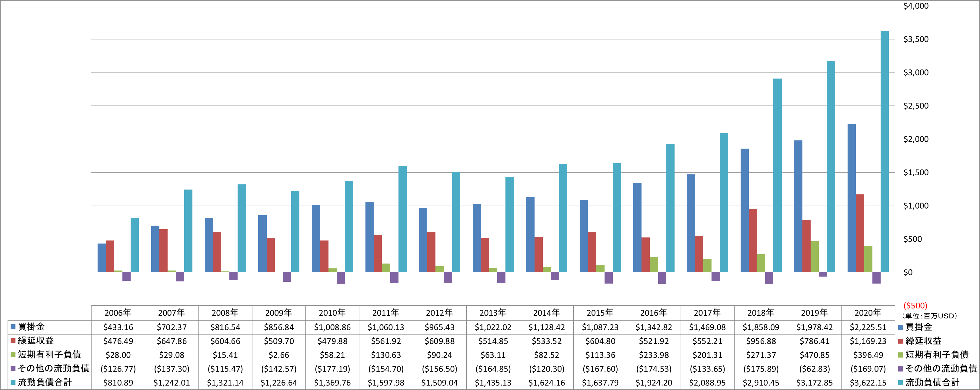The width and height of the screenshot is (980, 390).
Task: Select the $233.98 cell in the 2016 column
Action: click(654, 355)
